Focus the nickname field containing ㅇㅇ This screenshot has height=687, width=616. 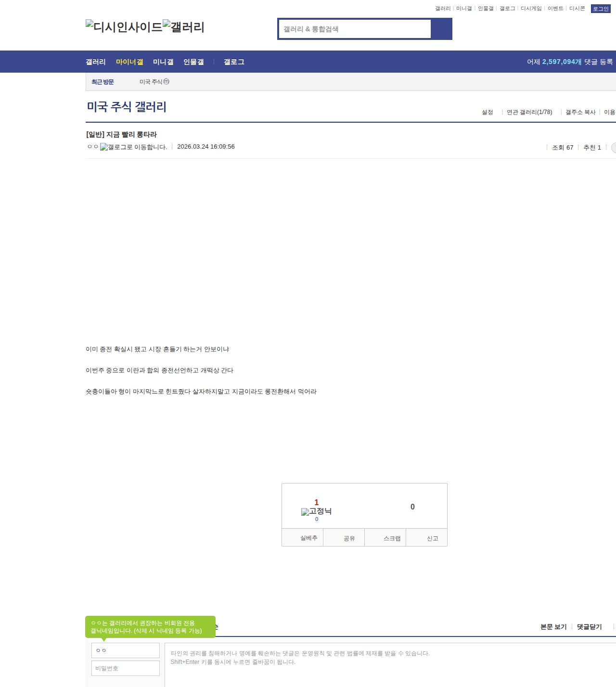(126, 650)
